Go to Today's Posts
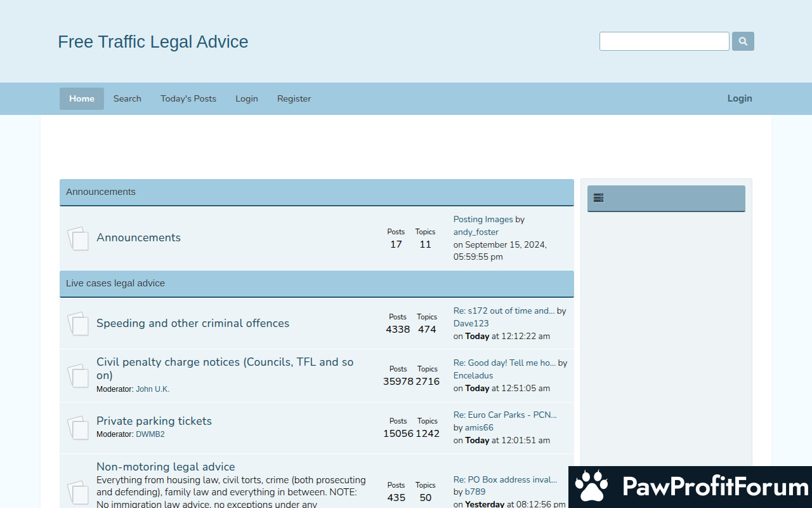This screenshot has width=812, height=508. click(188, 98)
